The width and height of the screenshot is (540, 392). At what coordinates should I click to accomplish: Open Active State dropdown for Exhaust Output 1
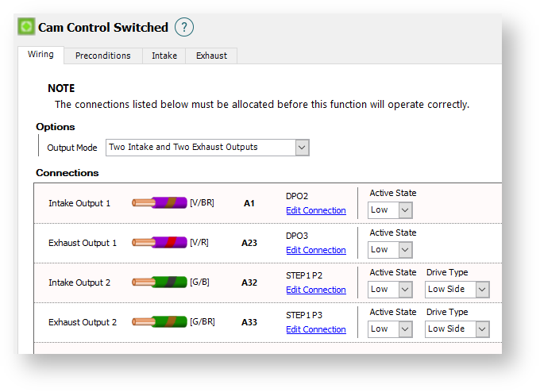point(405,250)
